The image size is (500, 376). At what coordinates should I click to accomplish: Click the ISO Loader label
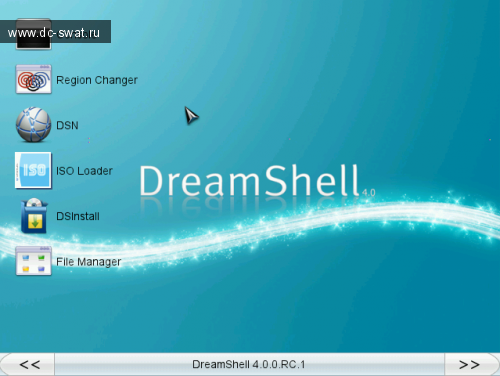84,171
